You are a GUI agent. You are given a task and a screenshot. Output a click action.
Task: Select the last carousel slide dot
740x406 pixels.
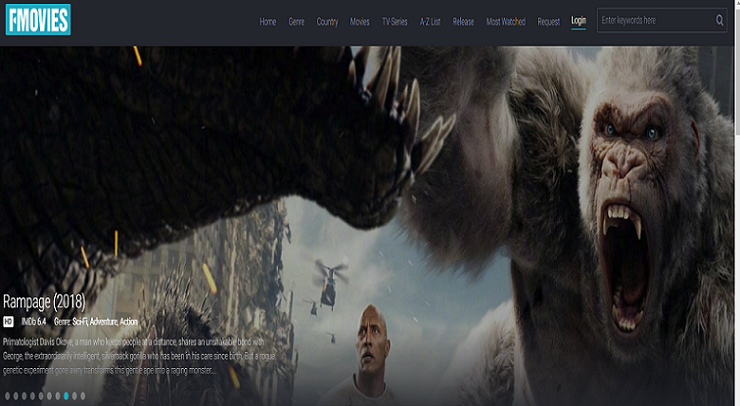tap(83, 396)
